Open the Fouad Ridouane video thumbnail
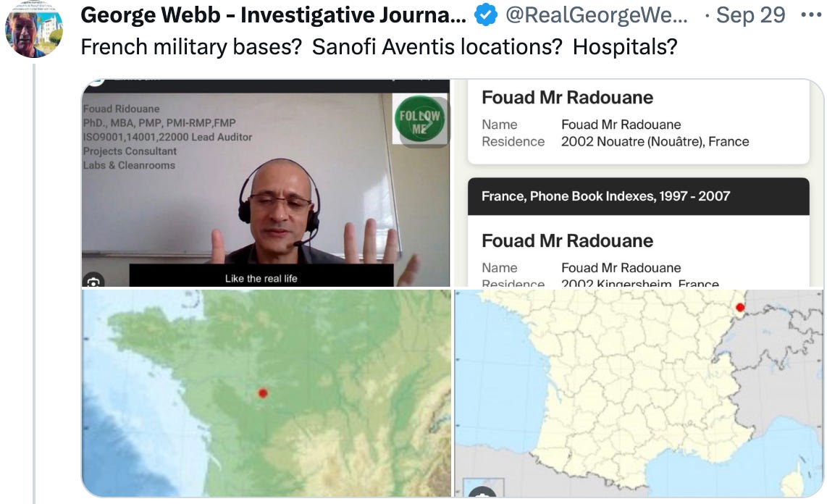 point(266,183)
